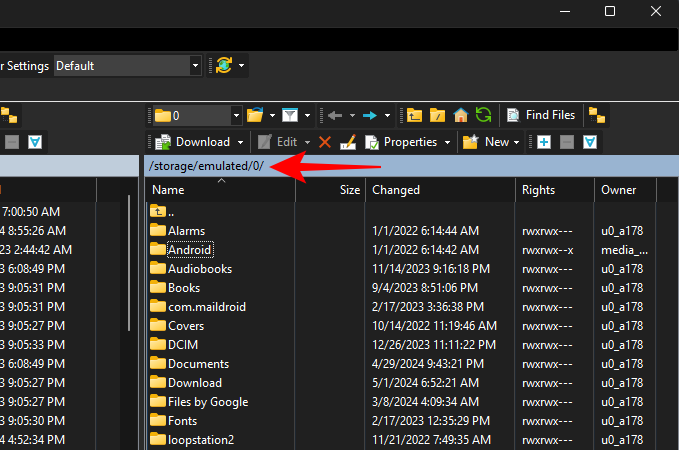The width and height of the screenshot is (679, 450).
Task: Select the Documents folder in list
Action: tap(198, 364)
